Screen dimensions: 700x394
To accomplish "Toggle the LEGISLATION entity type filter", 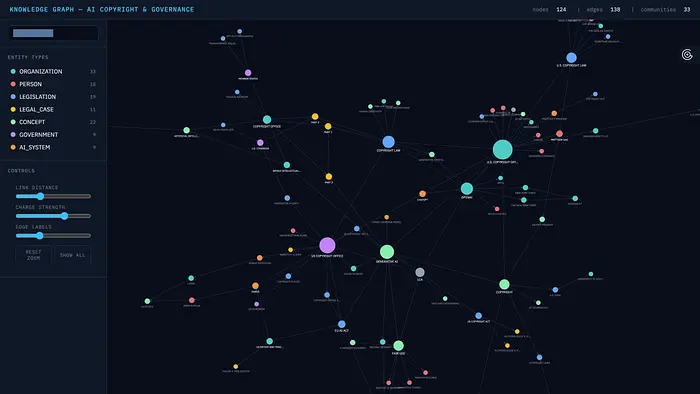I will point(53,96).
